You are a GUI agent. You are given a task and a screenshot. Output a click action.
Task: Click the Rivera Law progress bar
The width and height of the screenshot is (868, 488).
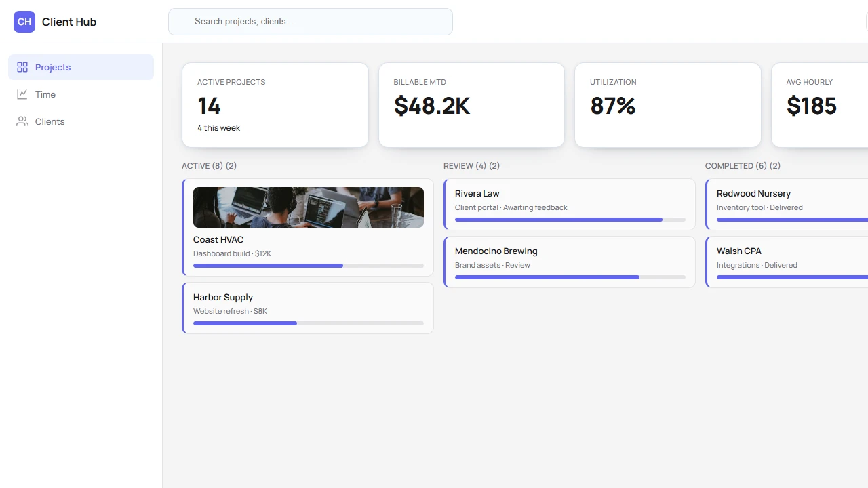(x=570, y=220)
